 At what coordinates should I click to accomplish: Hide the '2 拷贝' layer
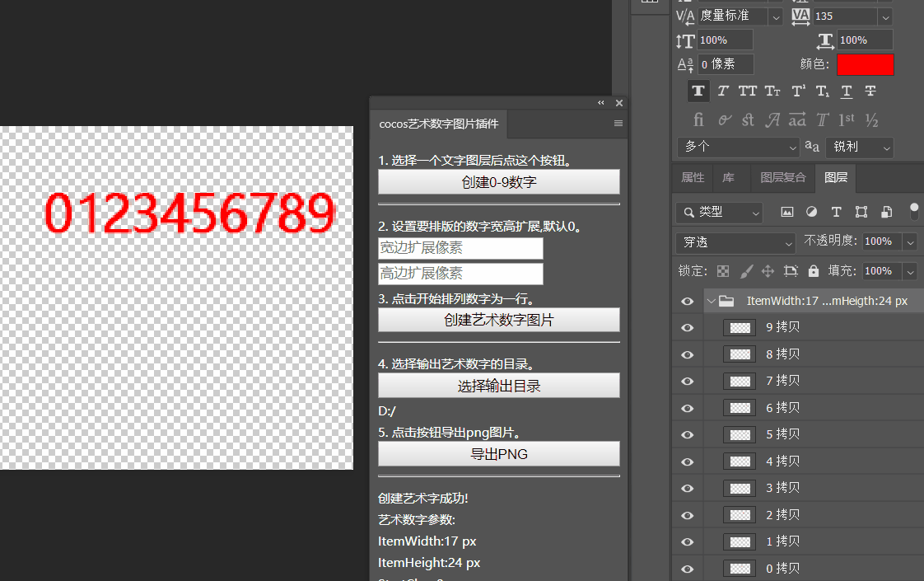tap(687, 516)
